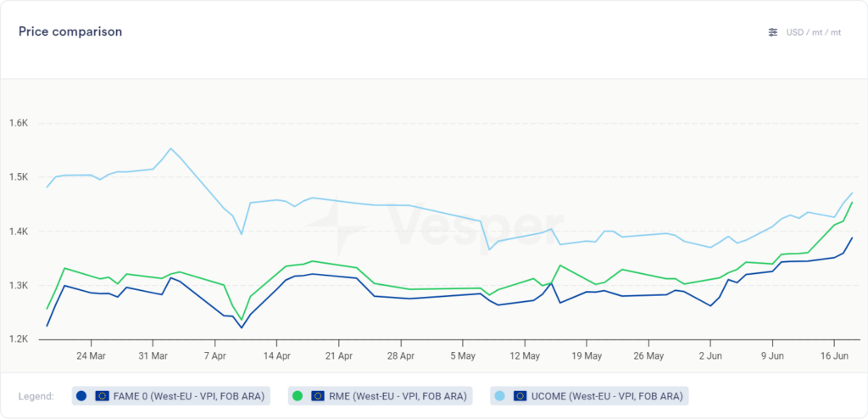
Task: Select the green RME legend dot
Action: (x=298, y=395)
